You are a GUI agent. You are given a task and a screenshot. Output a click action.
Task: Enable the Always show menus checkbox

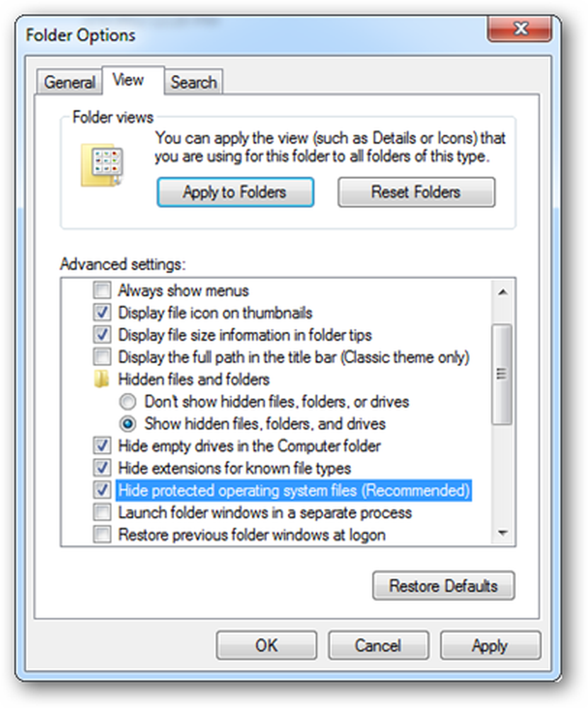(102, 290)
